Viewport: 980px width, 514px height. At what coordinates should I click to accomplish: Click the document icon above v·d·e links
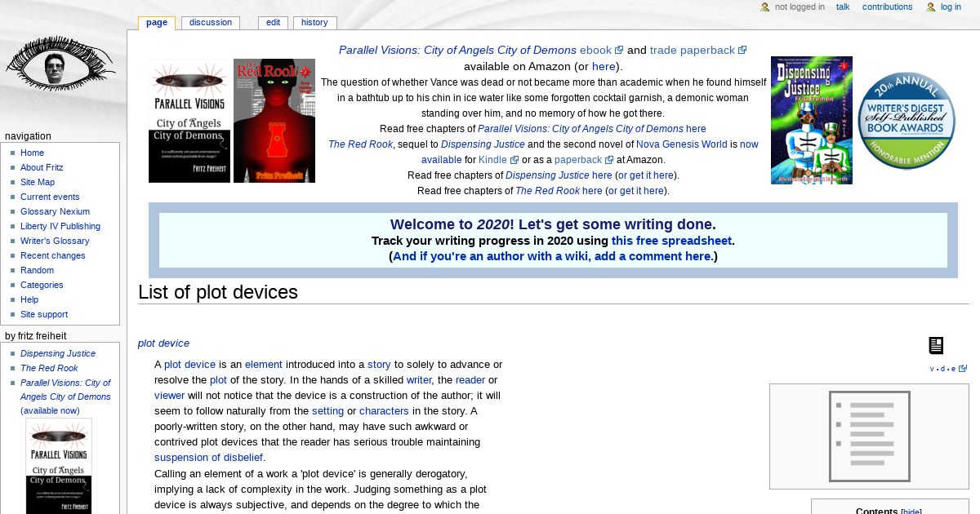pos(936,345)
